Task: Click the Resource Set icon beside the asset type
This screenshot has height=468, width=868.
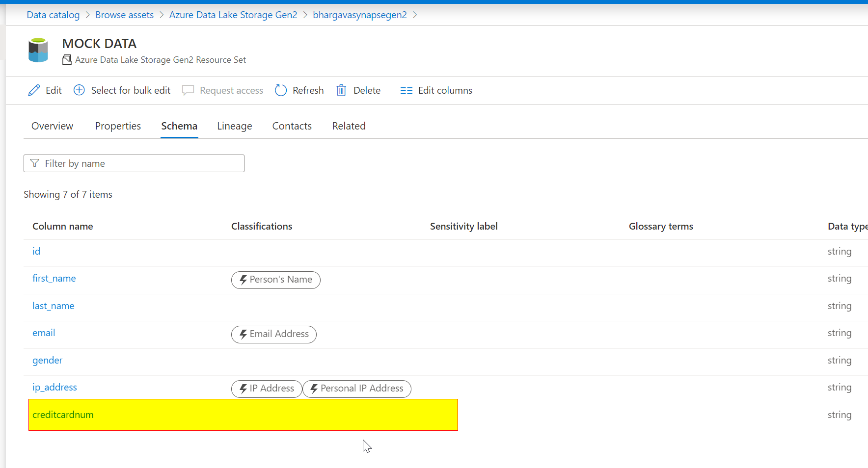Action: click(67, 59)
